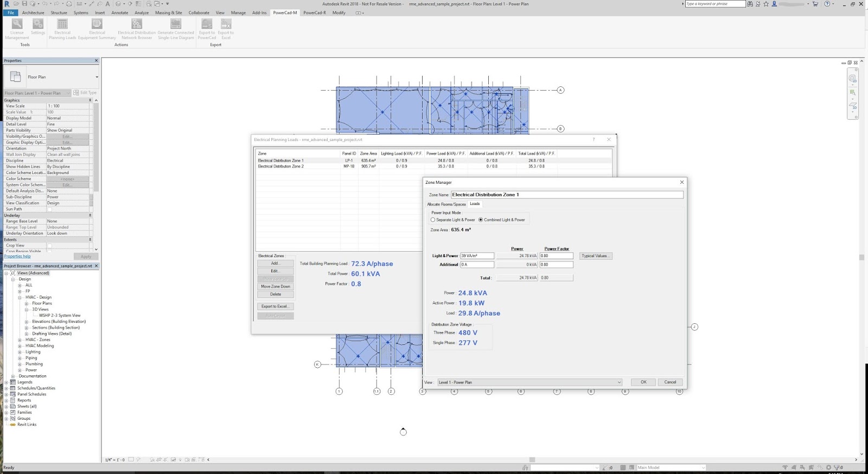Expand the Documentation tree node
Viewport: 868px width, 474px height.
14,376
